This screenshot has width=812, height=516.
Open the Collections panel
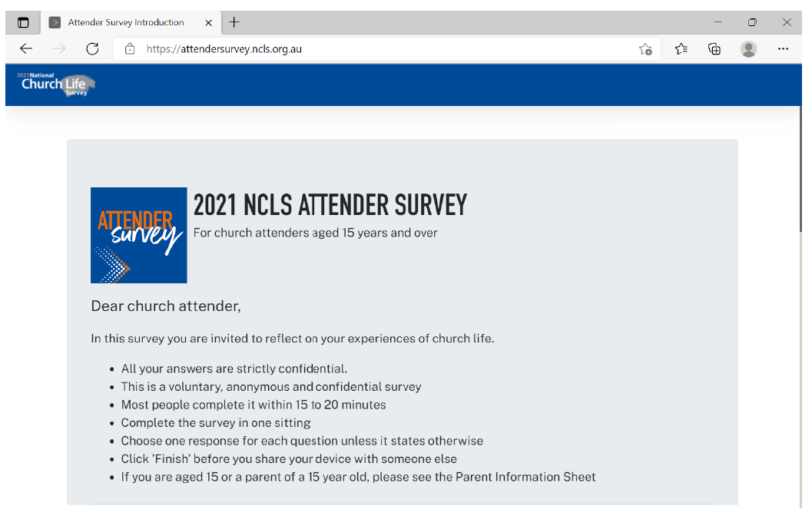tap(714, 49)
